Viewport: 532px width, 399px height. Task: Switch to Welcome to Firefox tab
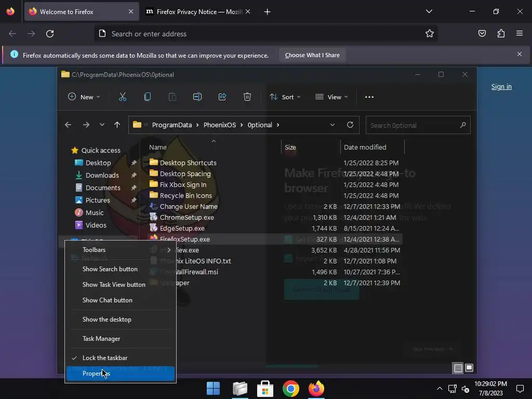click(x=82, y=12)
